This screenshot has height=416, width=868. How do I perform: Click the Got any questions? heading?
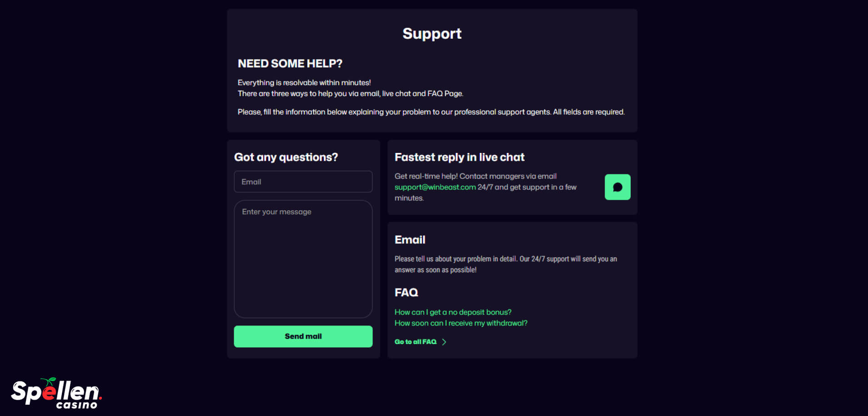coord(286,157)
